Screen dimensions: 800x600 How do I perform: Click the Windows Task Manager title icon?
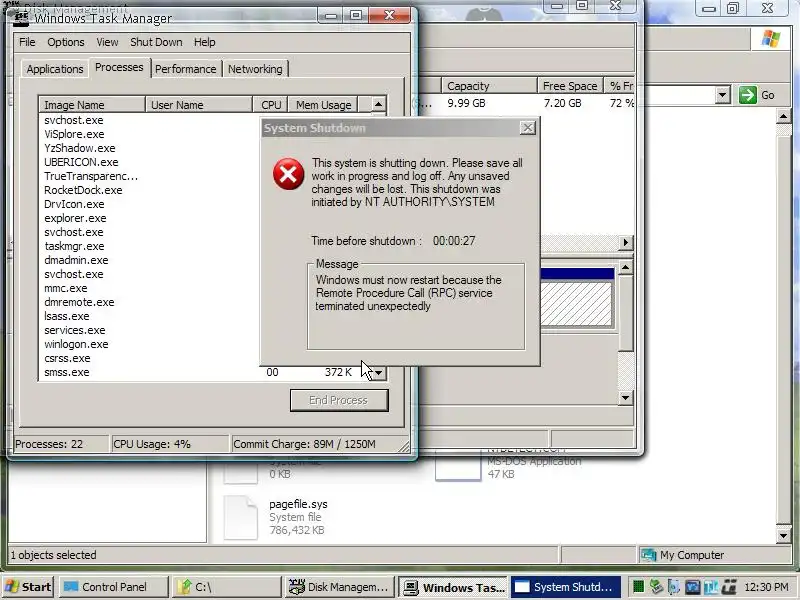pyautogui.click(x=21, y=18)
